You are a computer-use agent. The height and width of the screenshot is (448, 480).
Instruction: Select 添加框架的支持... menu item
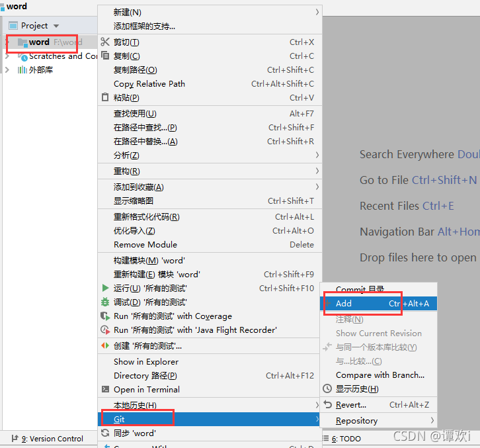(210, 26)
